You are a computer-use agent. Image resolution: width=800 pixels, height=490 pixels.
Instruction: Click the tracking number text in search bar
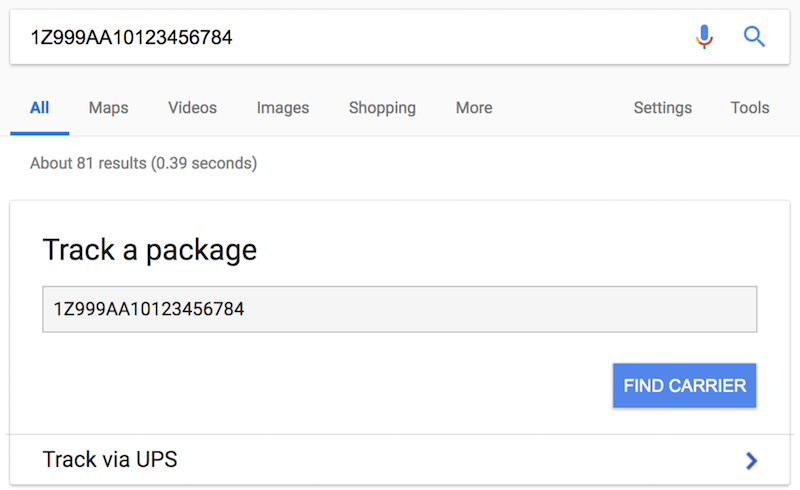pyautogui.click(x=131, y=38)
